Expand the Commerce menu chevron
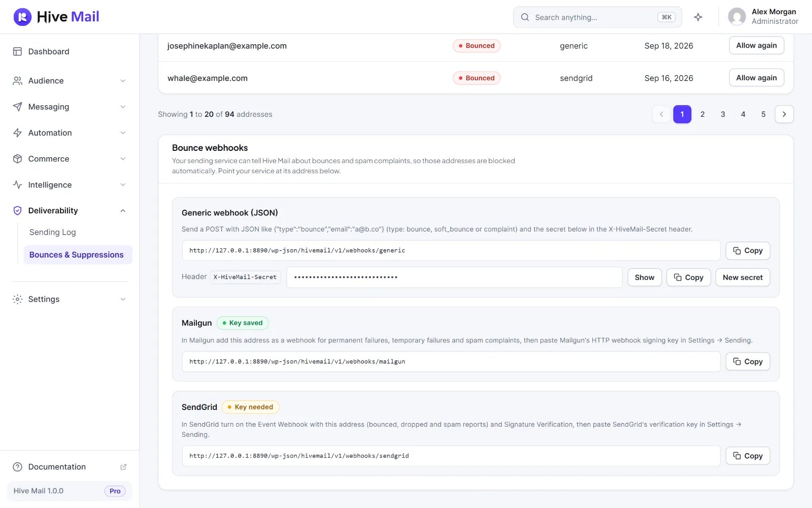The width and height of the screenshot is (812, 508). (x=123, y=158)
